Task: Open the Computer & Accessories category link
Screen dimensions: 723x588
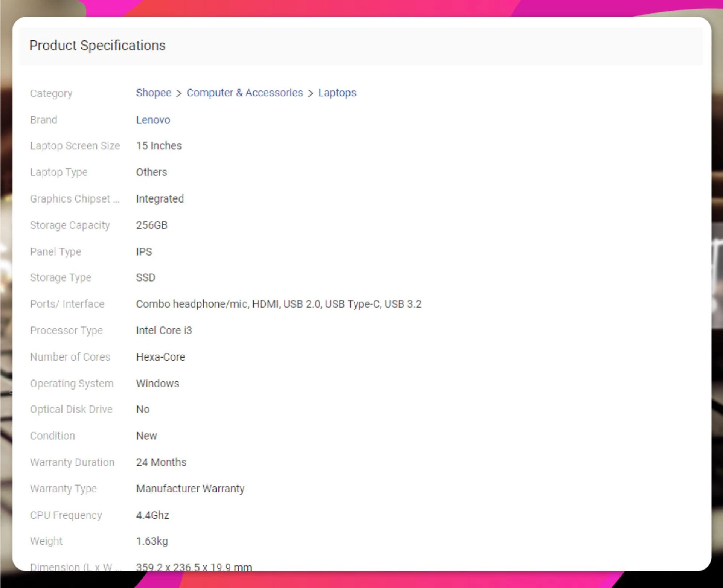Action: (x=245, y=93)
